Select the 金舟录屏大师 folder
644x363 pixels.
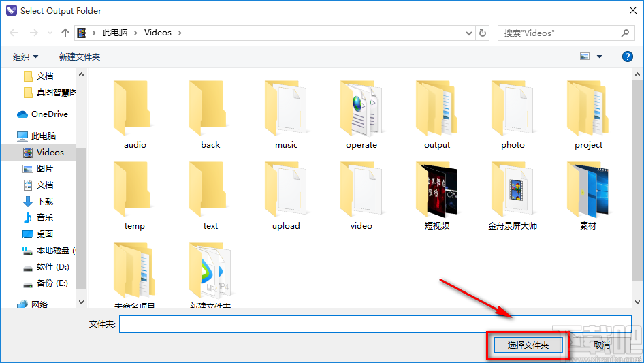pyautogui.click(x=513, y=196)
